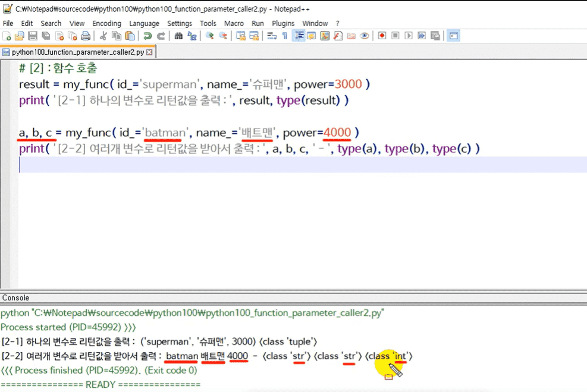This screenshot has width=587, height=392.
Task: Open the Window menu
Action: pos(315,23)
